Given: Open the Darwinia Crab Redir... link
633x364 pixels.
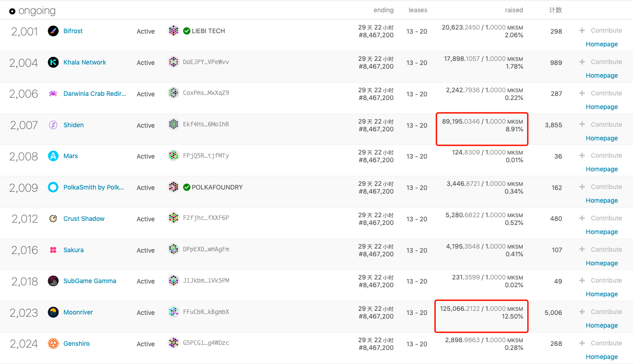Looking at the screenshot, I should tap(95, 94).
